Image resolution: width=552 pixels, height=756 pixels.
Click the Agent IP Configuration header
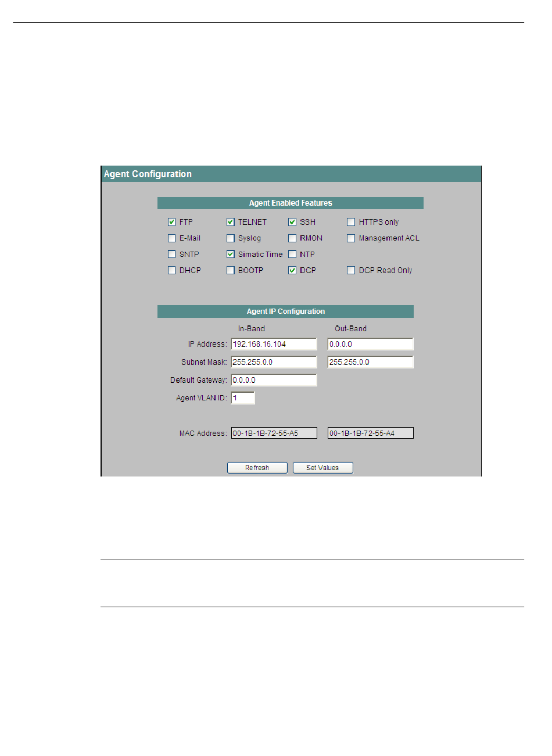point(286,311)
